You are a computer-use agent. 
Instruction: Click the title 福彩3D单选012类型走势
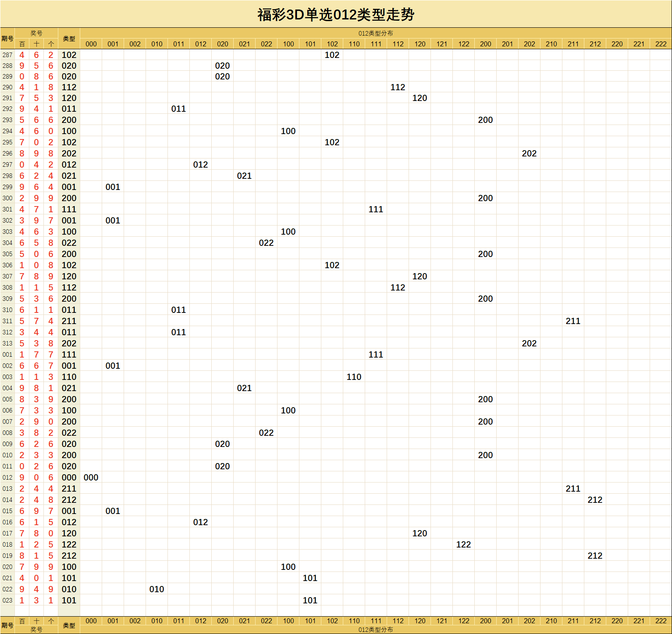(336, 14)
